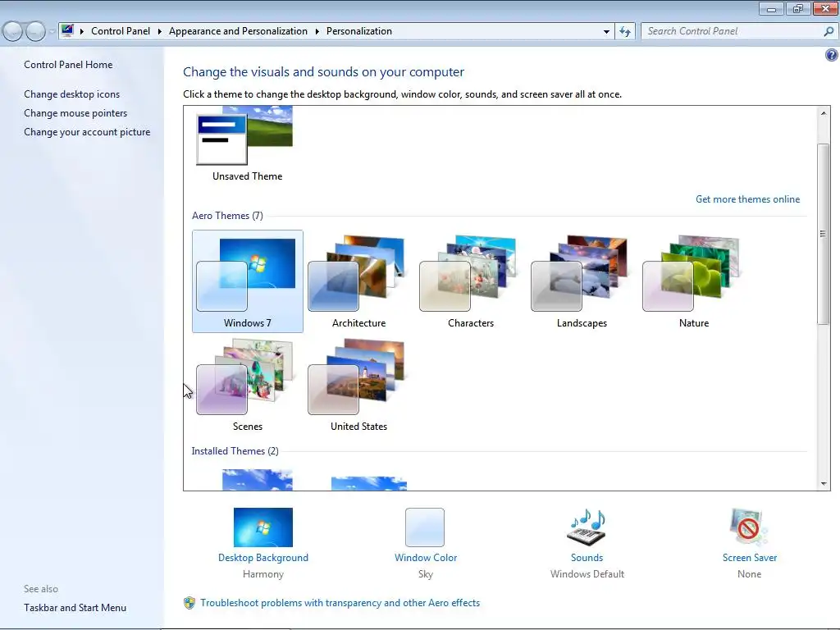Click the Installed Themes (2) heading
The image size is (840, 630).
[235, 451]
